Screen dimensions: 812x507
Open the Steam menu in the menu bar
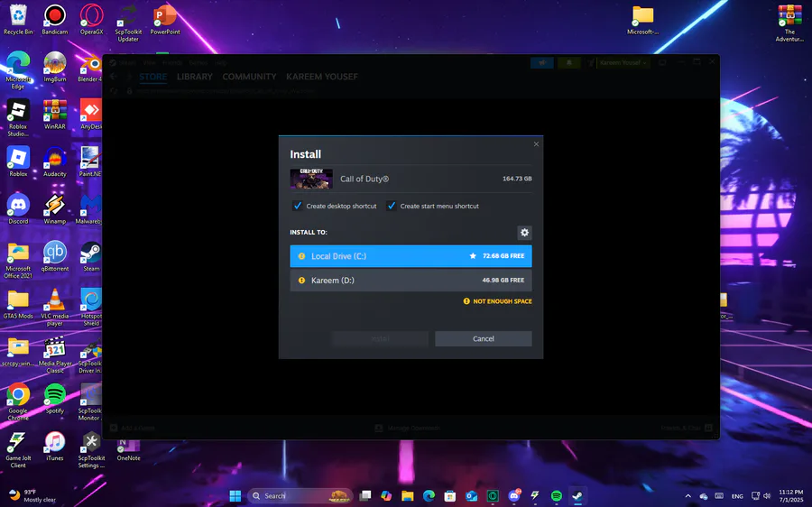(x=127, y=62)
